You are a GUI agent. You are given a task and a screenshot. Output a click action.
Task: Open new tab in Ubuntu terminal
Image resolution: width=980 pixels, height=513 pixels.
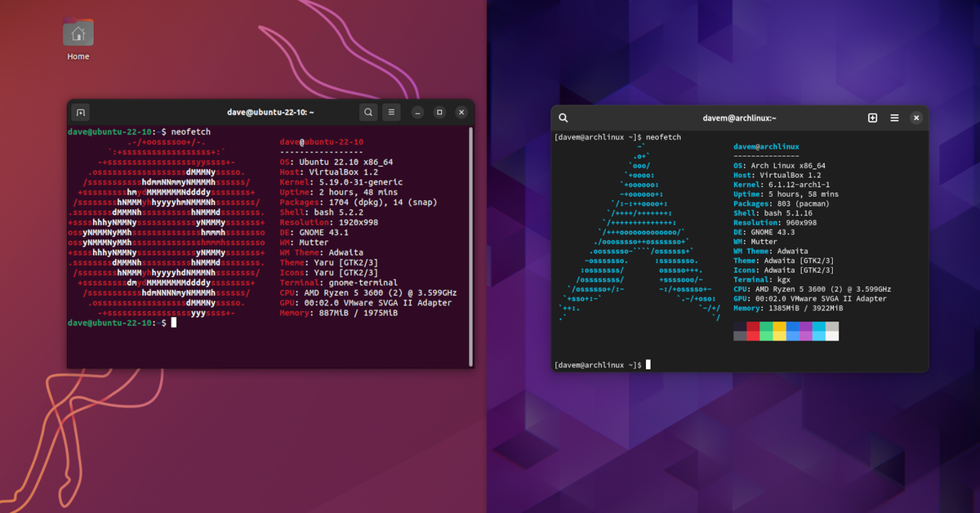tap(80, 112)
